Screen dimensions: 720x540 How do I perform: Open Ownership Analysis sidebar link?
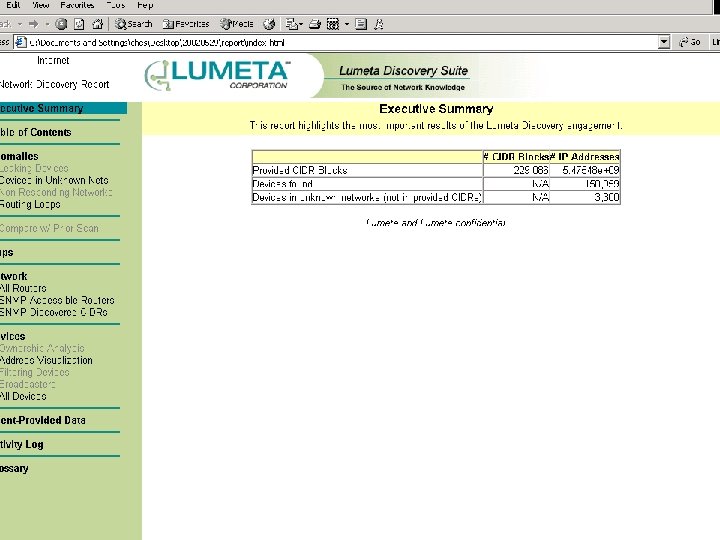[x=42, y=348]
